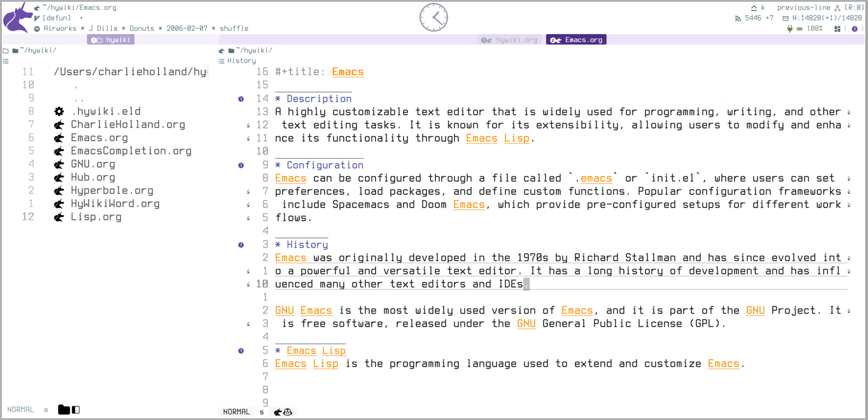Open Hyperbole.org in file list
The image size is (868, 420).
(112, 190)
